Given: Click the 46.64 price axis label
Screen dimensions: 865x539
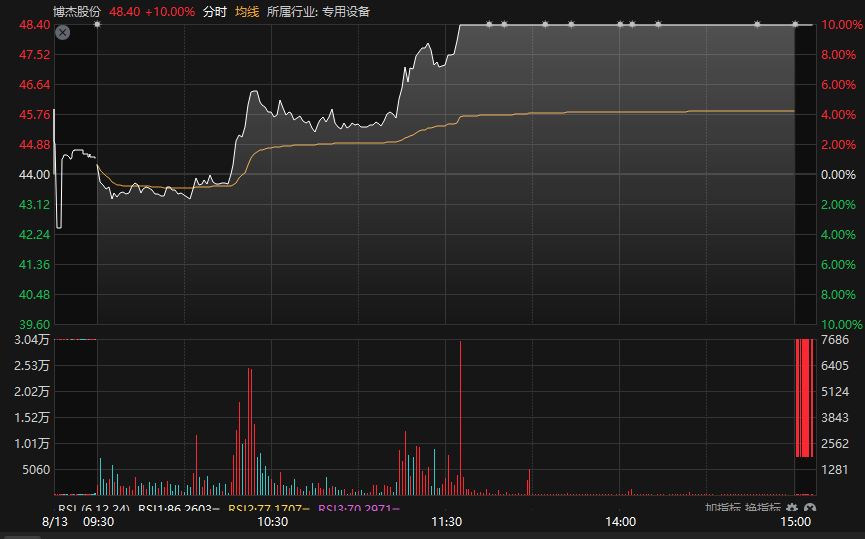Looking at the screenshot, I should point(35,84).
